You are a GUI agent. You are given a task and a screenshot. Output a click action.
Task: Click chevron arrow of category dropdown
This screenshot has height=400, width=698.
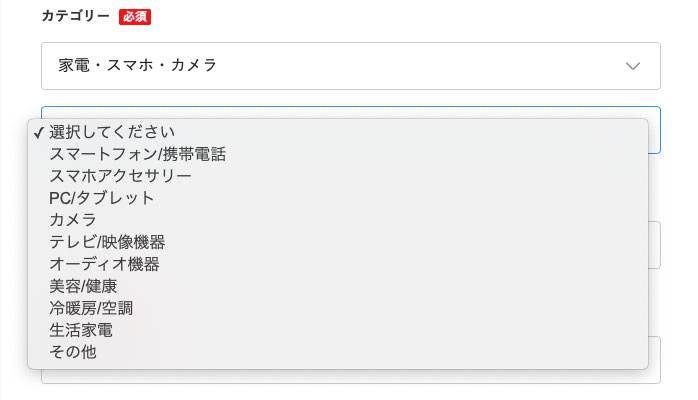pos(633,66)
